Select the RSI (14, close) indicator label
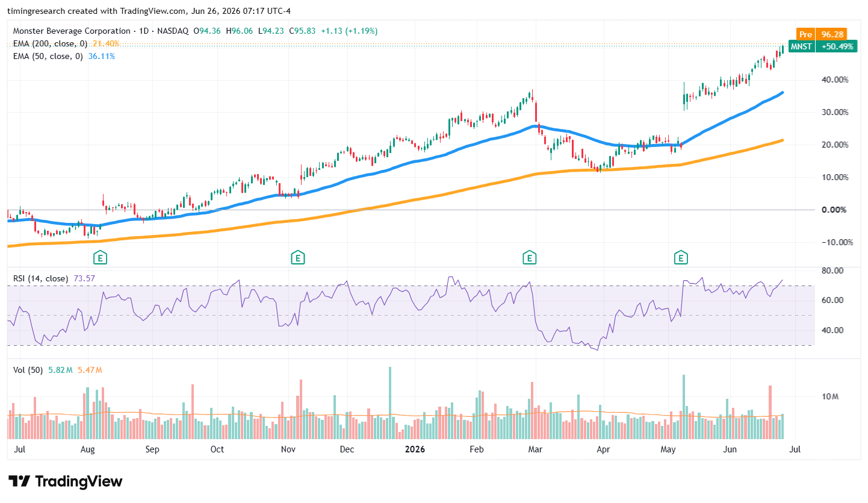 pos(40,278)
